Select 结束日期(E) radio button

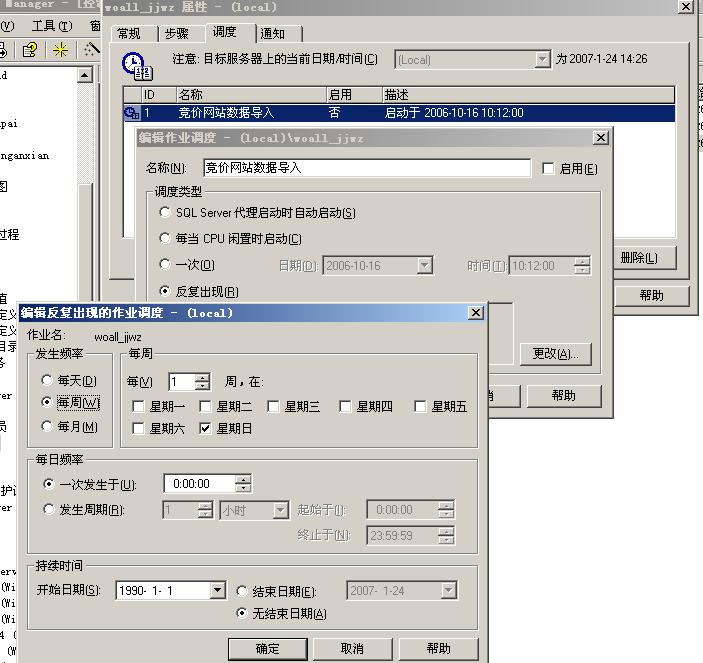click(242, 591)
